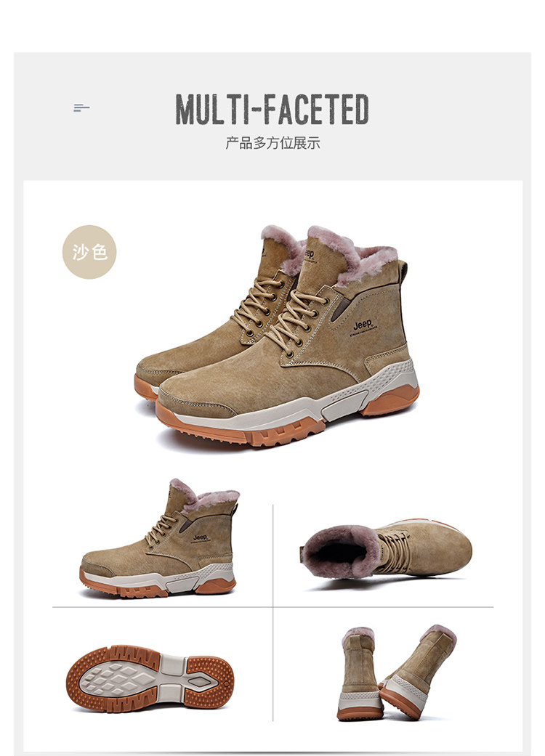Open the large paired boots main image
Viewport: 545px width, 756px height.
tap(277, 336)
